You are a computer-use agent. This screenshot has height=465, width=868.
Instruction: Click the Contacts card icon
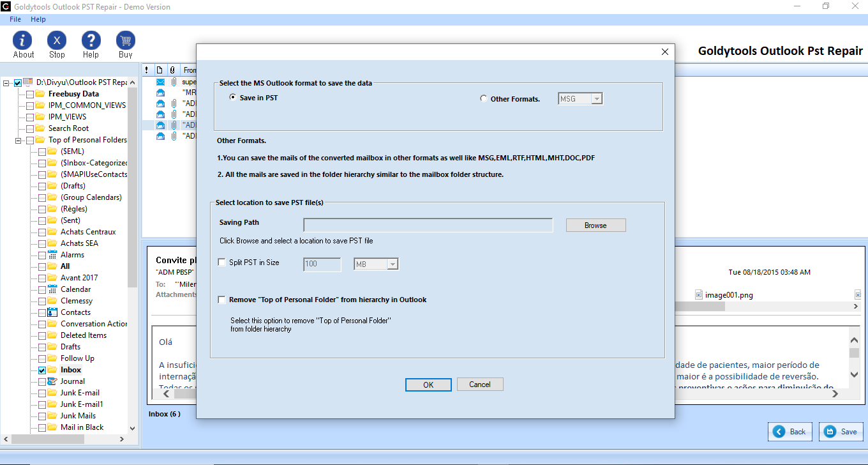click(52, 312)
